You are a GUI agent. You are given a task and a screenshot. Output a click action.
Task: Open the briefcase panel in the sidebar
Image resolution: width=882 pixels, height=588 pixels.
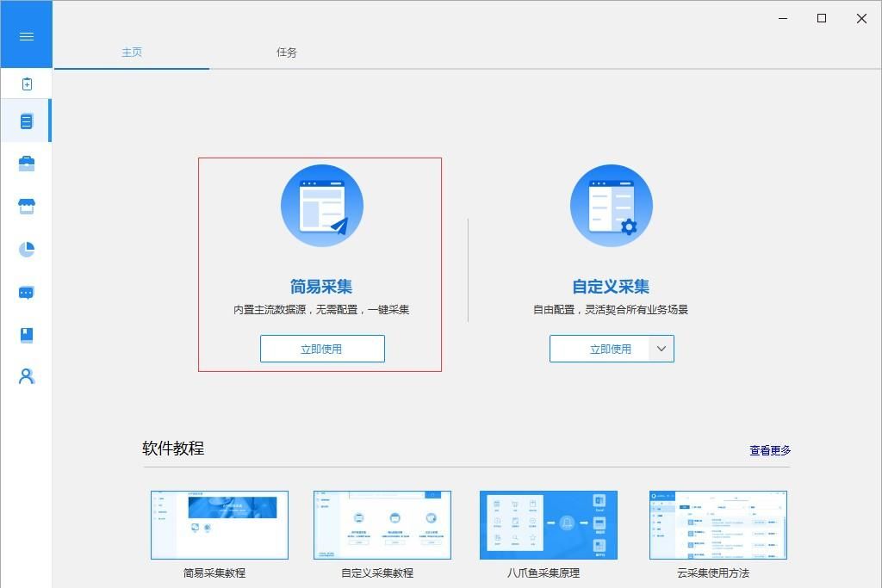tap(27, 163)
